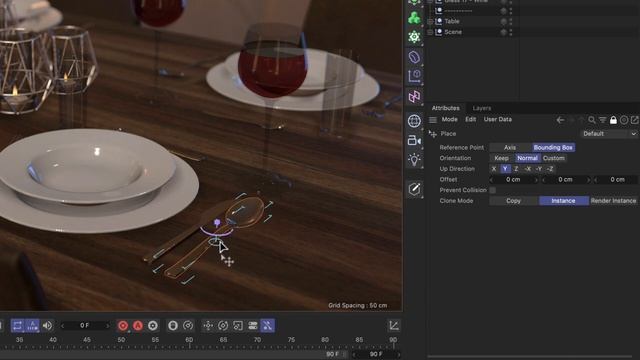Choose -Z as Up Direction
640x360 pixels.
point(550,169)
